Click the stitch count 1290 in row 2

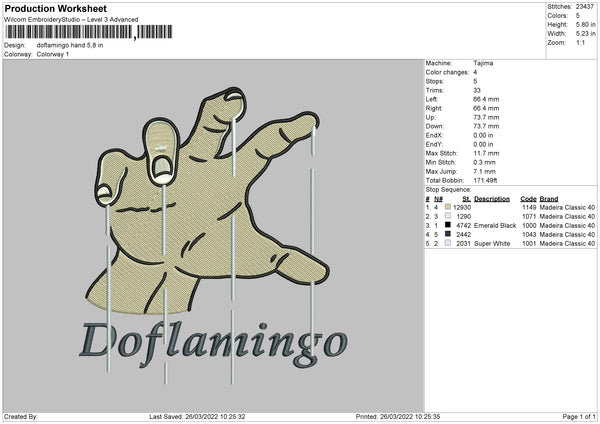[x=463, y=217]
